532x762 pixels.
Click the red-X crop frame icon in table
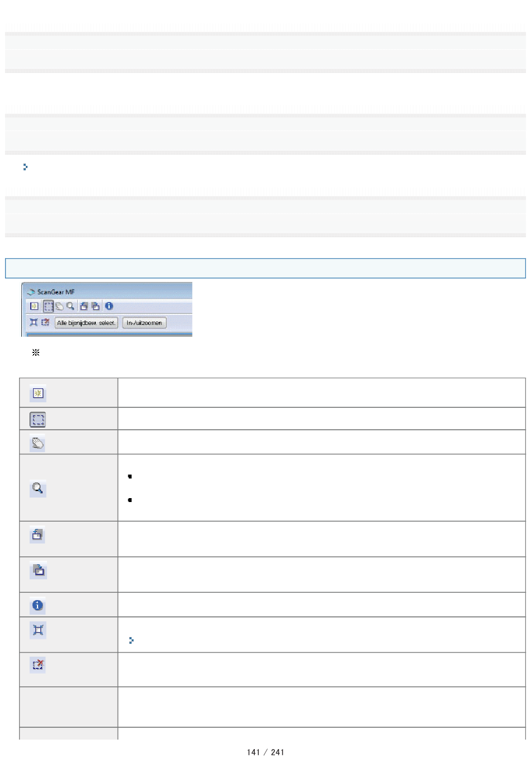[x=38, y=665]
